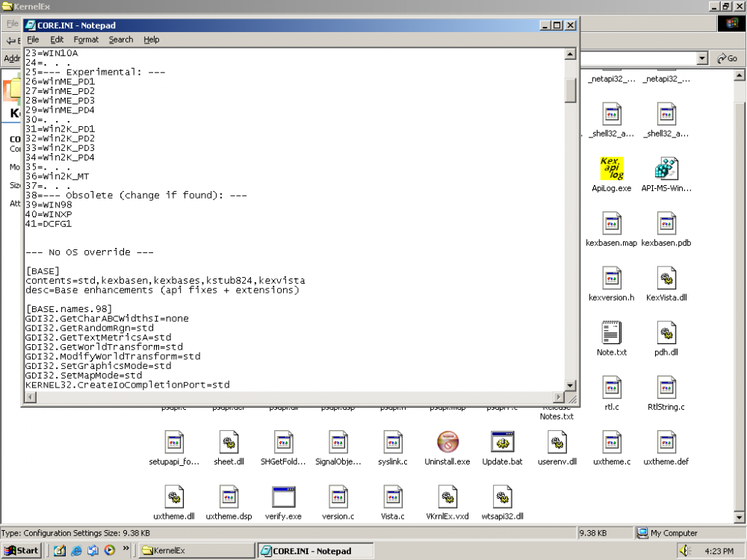Click the kexbasen.pdb file icon
This screenshot has width=747, height=560.
[x=666, y=223]
